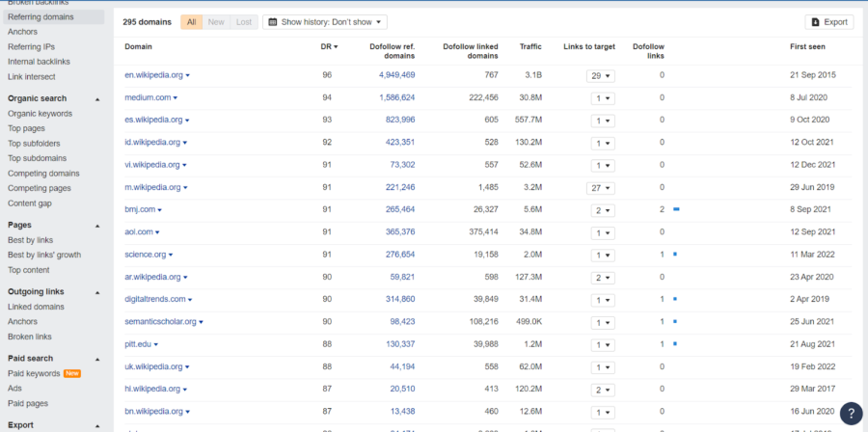The width and height of the screenshot is (868, 432).
Task: Expand the en.wikipedia.org domain menu
Action: tap(188, 75)
